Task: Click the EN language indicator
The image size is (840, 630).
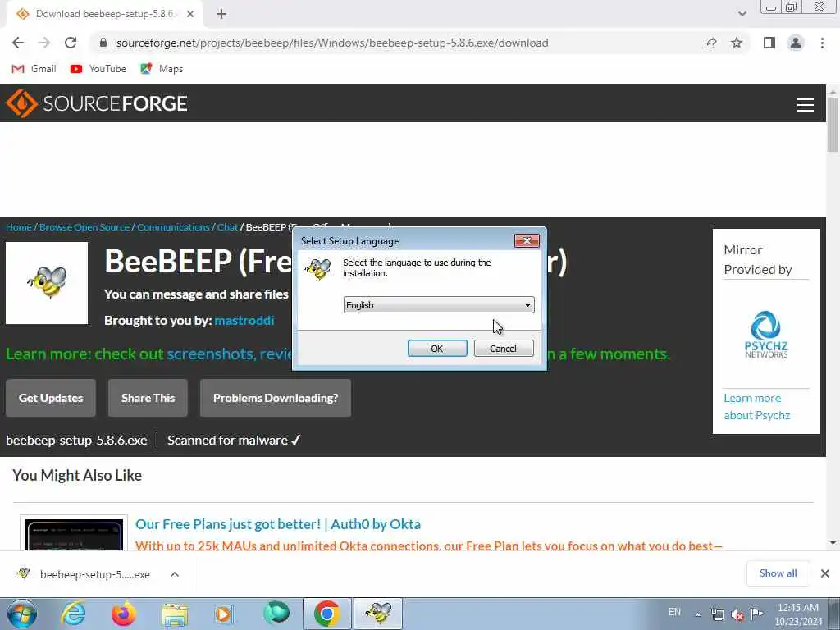Action: pyautogui.click(x=674, y=612)
